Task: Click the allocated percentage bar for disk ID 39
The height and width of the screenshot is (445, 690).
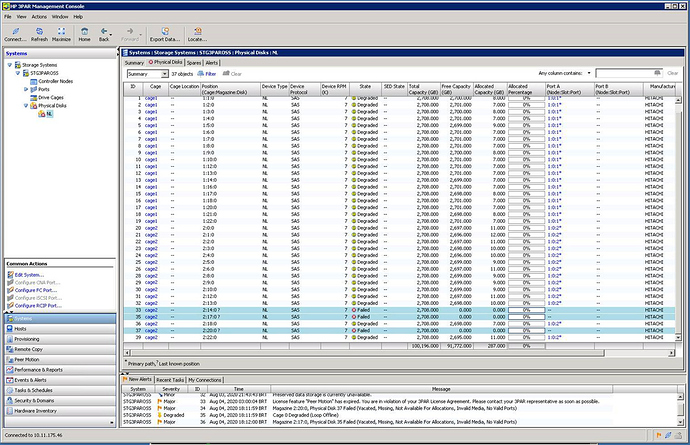Action: tap(526, 338)
